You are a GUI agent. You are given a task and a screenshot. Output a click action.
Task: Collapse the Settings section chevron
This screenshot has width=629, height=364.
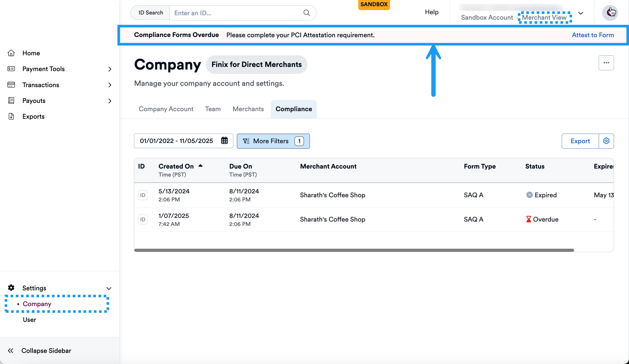tap(109, 288)
